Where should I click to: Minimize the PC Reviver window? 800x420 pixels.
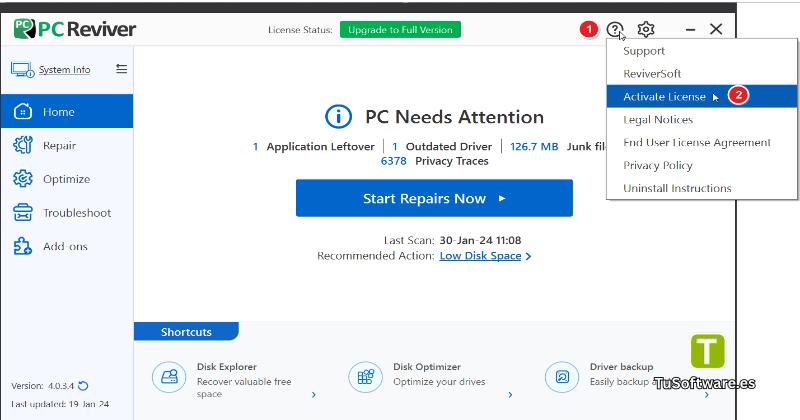[690, 30]
